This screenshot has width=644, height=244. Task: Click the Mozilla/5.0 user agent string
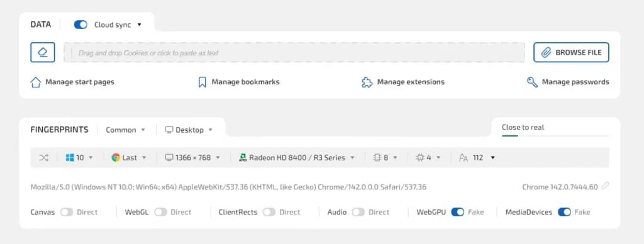coord(228,187)
